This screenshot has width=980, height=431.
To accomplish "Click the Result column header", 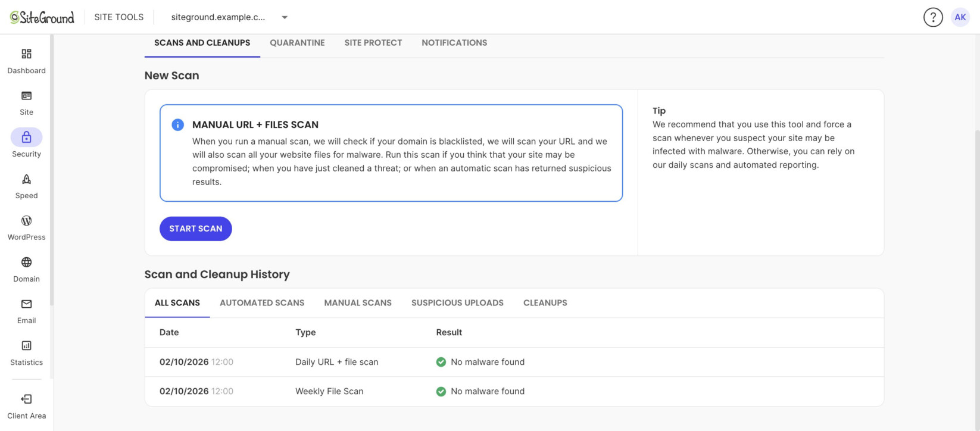I will [449, 332].
